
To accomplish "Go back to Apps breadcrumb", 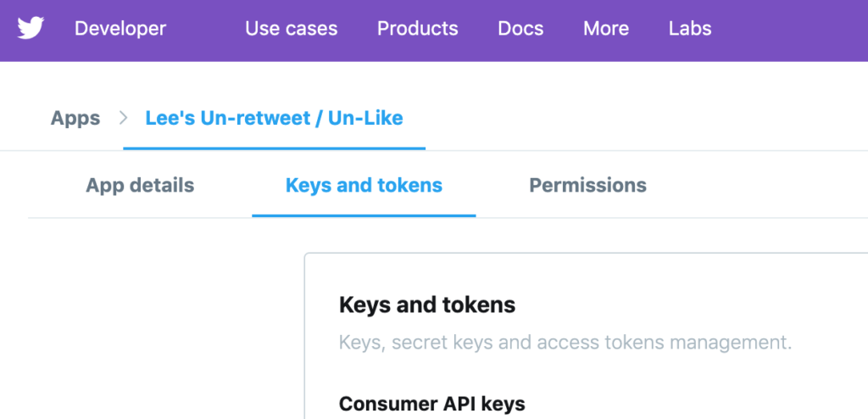I will pos(75,118).
